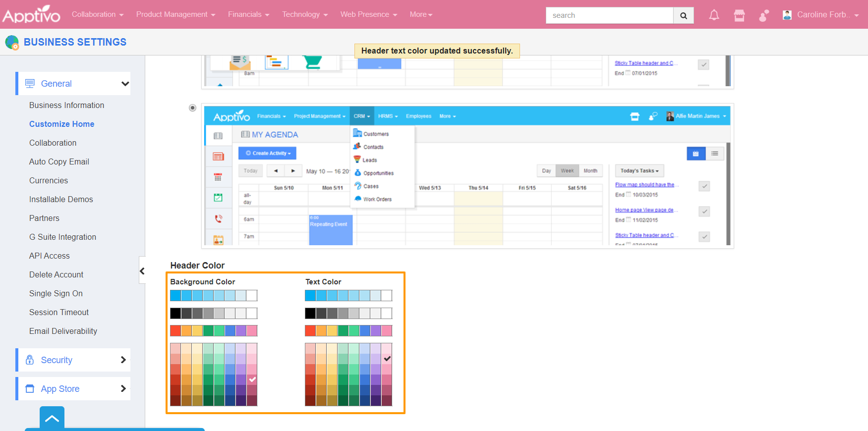Open the notifications bell
The image size is (868, 431).
(714, 15)
